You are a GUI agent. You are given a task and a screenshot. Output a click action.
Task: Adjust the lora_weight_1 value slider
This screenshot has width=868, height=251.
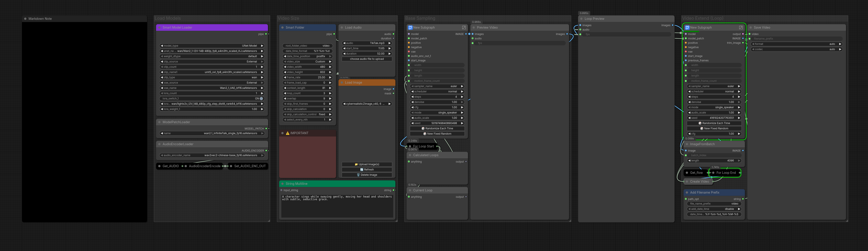212,109
